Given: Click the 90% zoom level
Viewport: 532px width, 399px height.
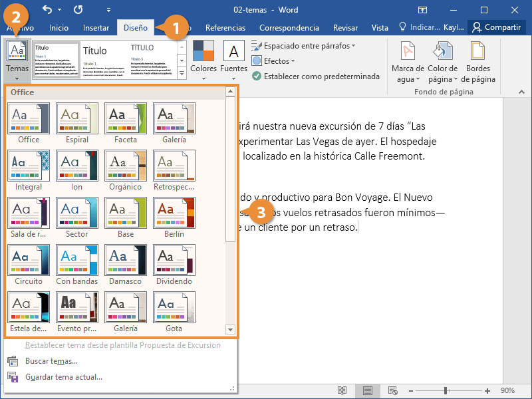Looking at the screenshot, I should pyautogui.click(x=507, y=391).
